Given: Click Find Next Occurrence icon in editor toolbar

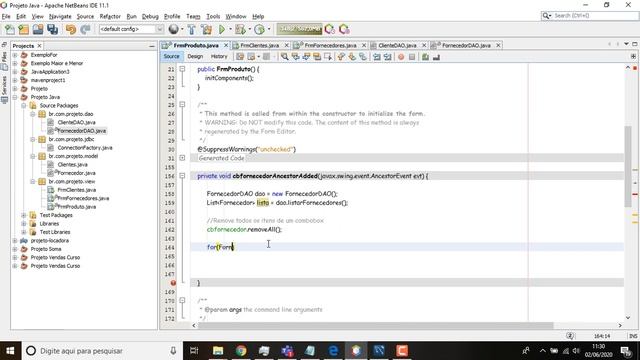Looking at the screenshot, I should click(x=306, y=57).
